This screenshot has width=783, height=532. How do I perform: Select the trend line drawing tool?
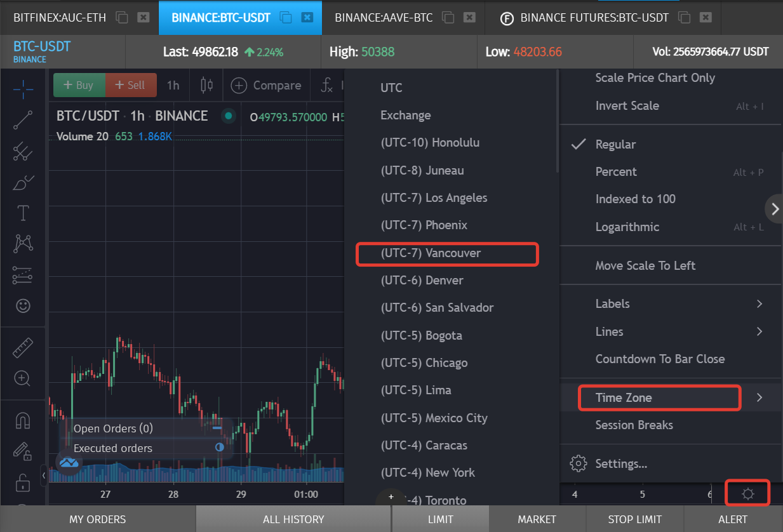pos(23,120)
